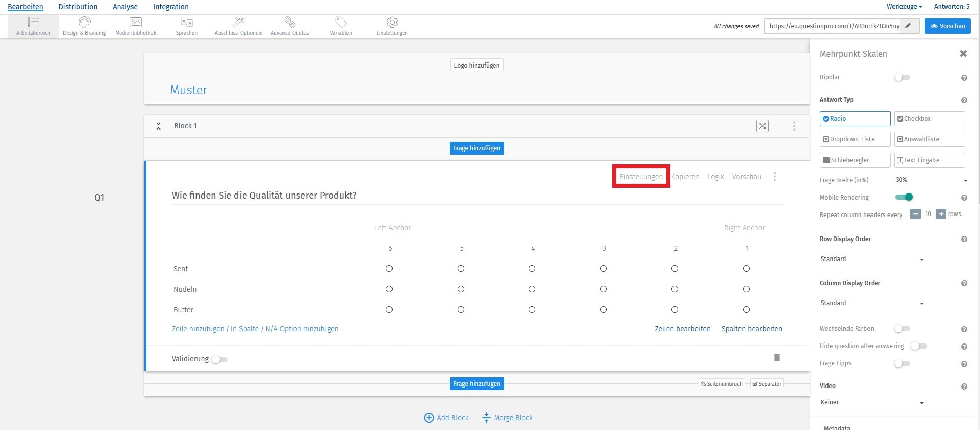Click the Merge Block icon
Viewport: 980px width, 430px height.
click(x=486, y=418)
